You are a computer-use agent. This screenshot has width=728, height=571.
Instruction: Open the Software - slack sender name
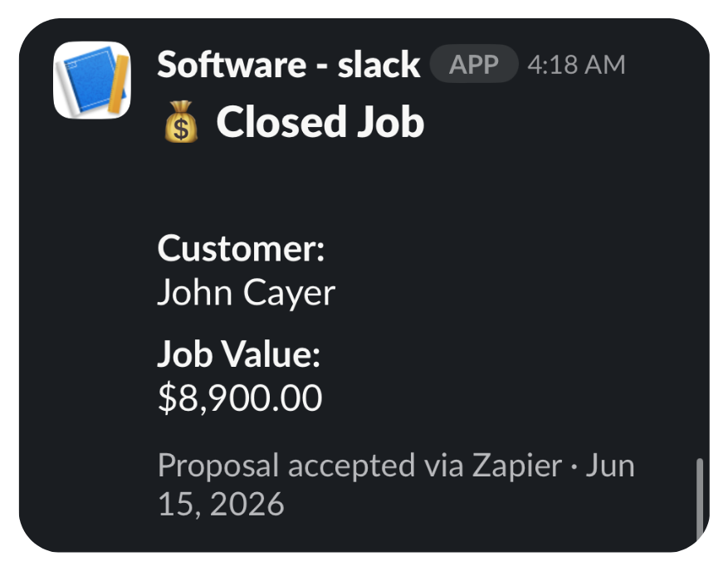(288, 65)
